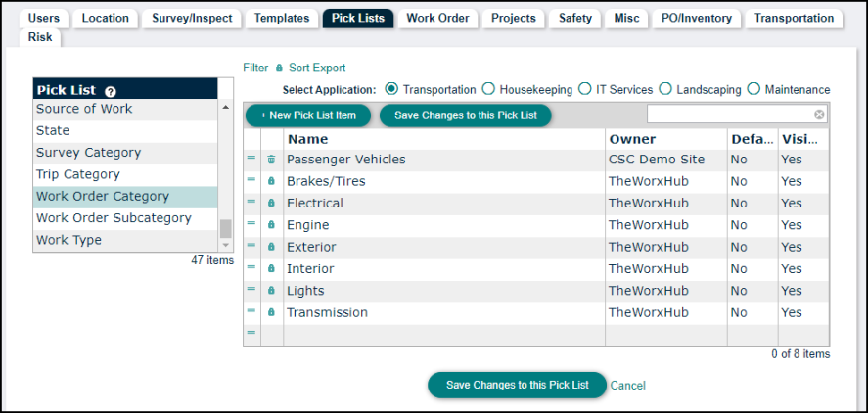
Task: Open the Pick List help icon
Action: click(x=110, y=91)
